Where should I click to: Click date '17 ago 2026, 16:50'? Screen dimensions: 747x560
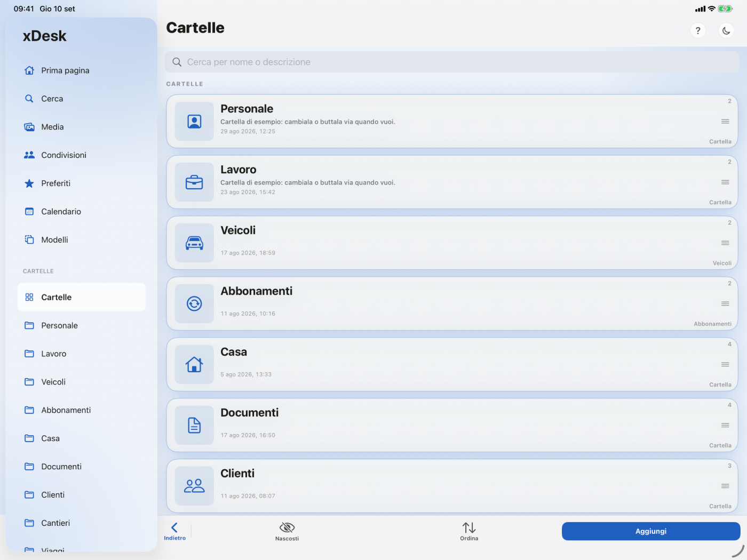248,436
